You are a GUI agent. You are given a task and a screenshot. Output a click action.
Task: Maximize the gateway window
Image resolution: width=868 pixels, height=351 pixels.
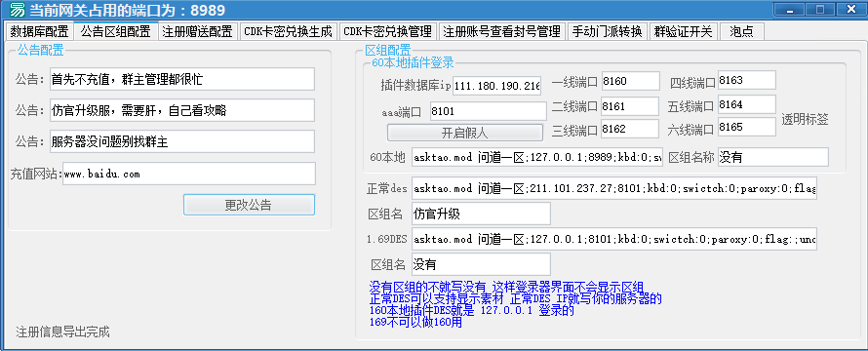pyautogui.click(x=820, y=10)
